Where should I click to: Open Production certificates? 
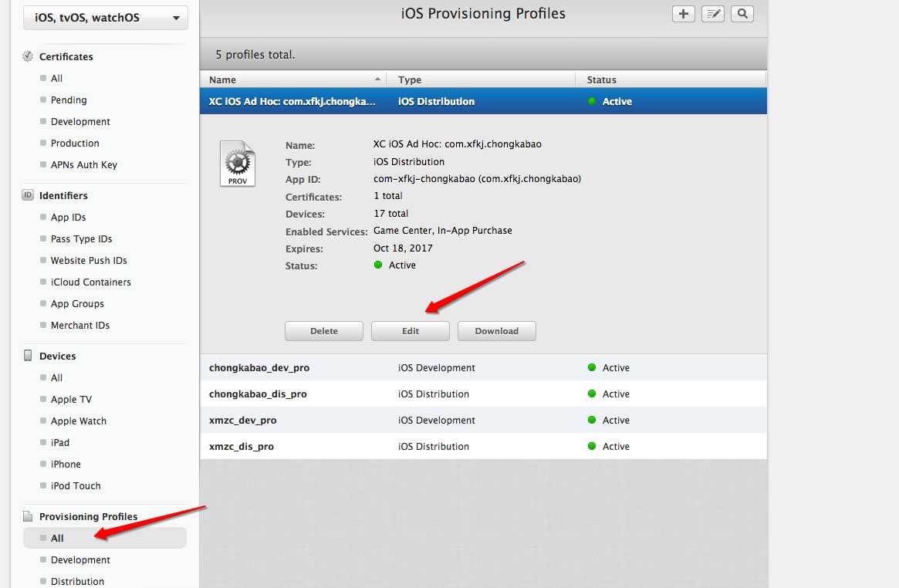coord(75,144)
